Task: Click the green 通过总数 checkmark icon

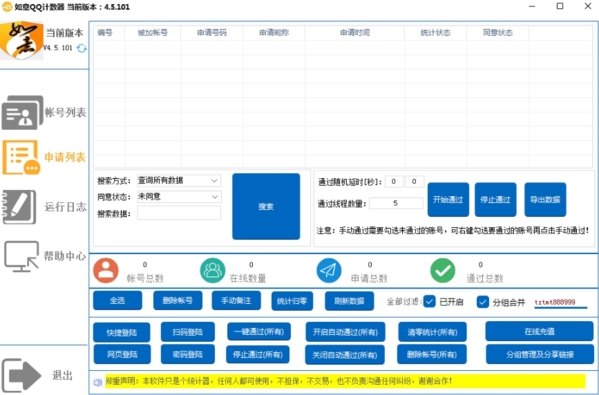Action: 443,270
